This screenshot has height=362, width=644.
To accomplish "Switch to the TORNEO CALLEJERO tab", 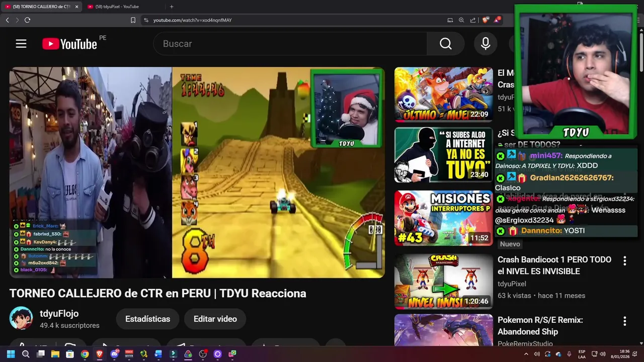I will coord(41,7).
